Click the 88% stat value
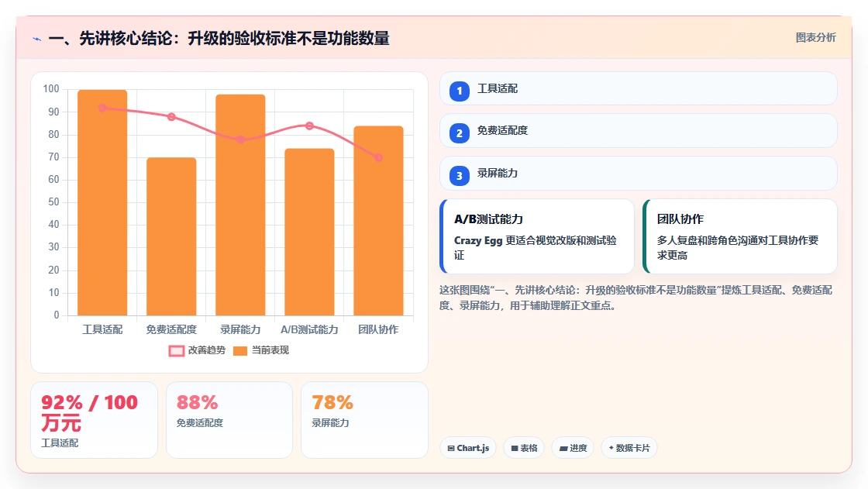Viewport: 868px width, 489px height. click(x=197, y=403)
